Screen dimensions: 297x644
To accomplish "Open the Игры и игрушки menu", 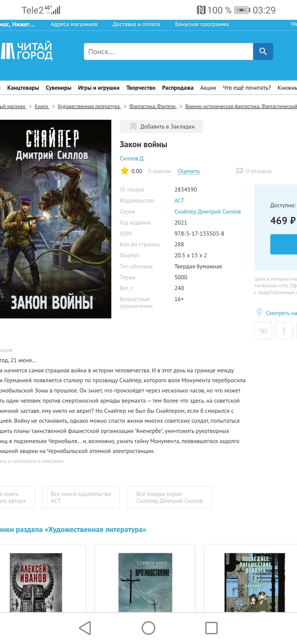I will [99, 88].
